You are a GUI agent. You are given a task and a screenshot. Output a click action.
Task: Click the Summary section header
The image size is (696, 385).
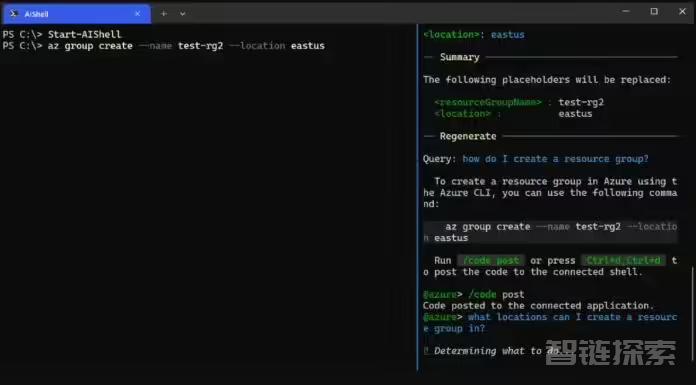(x=459, y=57)
